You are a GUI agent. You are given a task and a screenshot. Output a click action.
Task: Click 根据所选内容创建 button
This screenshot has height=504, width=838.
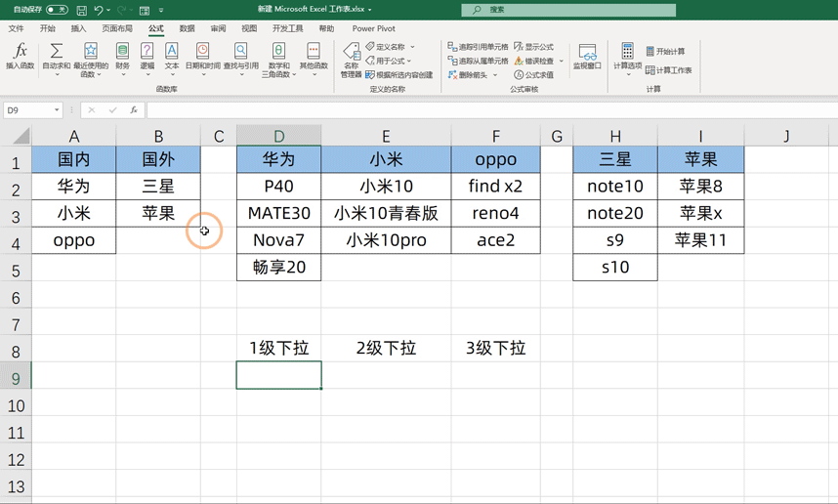click(399, 75)
